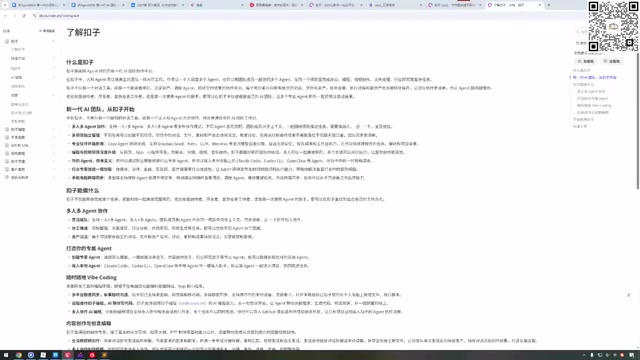Jump to 打造你的专属 Agent in outline

(593, 98)
